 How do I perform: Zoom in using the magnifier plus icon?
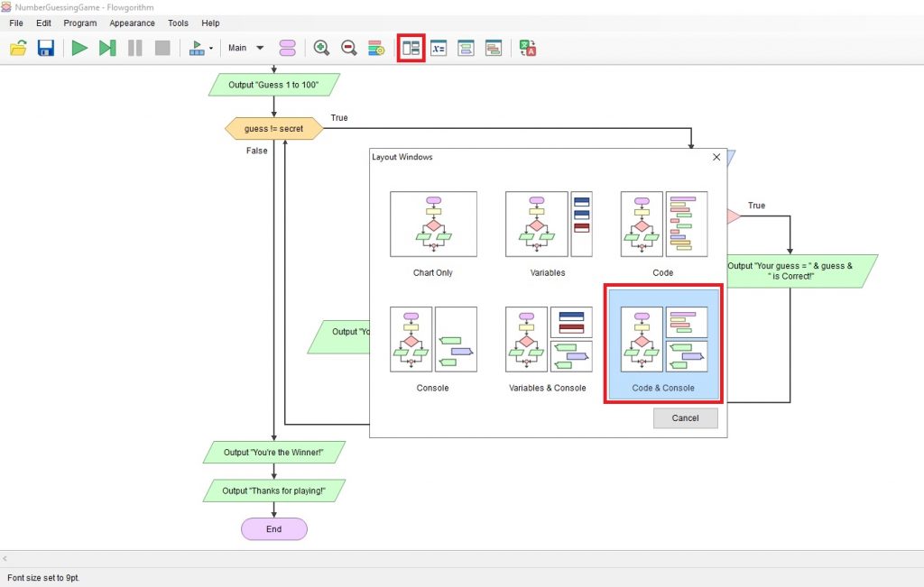tap(321, 48)
